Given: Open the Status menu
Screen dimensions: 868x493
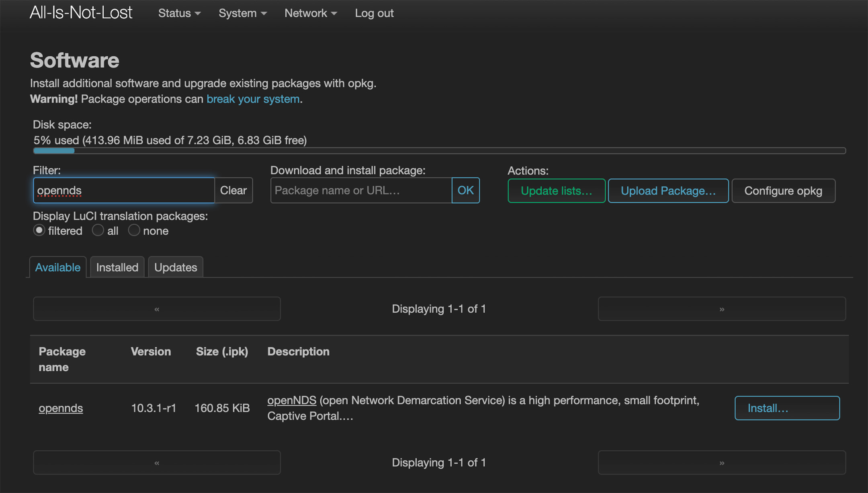Looking at the screenshot, I should [178, 13].
